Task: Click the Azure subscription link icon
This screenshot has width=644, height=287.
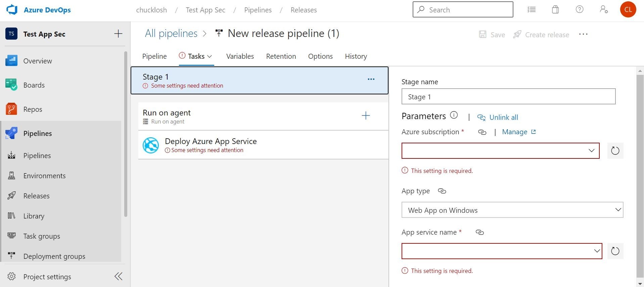Action: [x=482, y=132]
